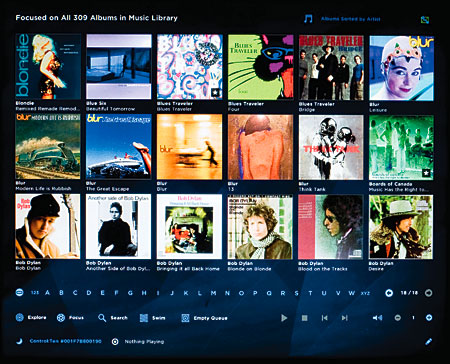Jump to XYZ in the alphabet bar
Image resolution: width=450 pixels, height=364 pixels.
click(x=365, y=293)
